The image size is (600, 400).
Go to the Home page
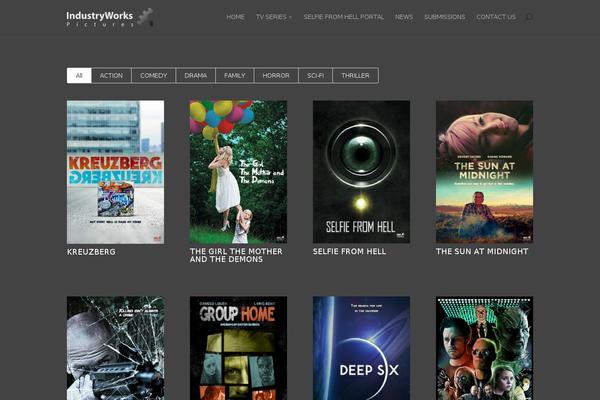(x=235, y=17)
